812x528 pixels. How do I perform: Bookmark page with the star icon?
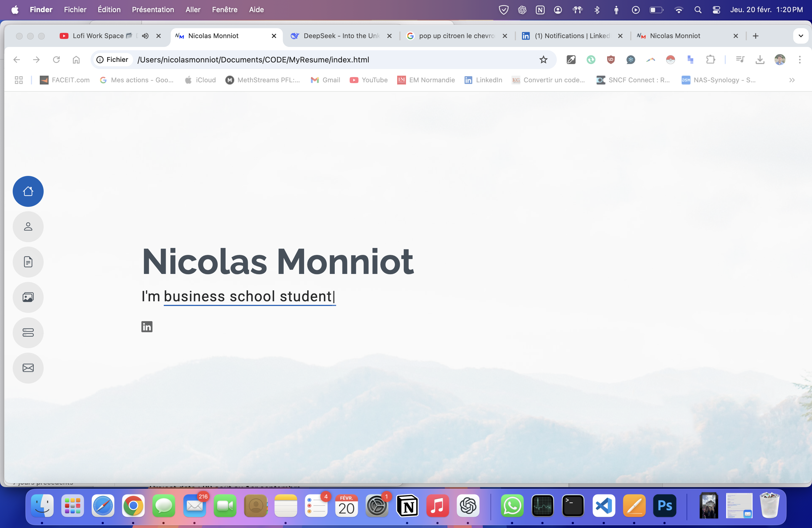(543, 60)
